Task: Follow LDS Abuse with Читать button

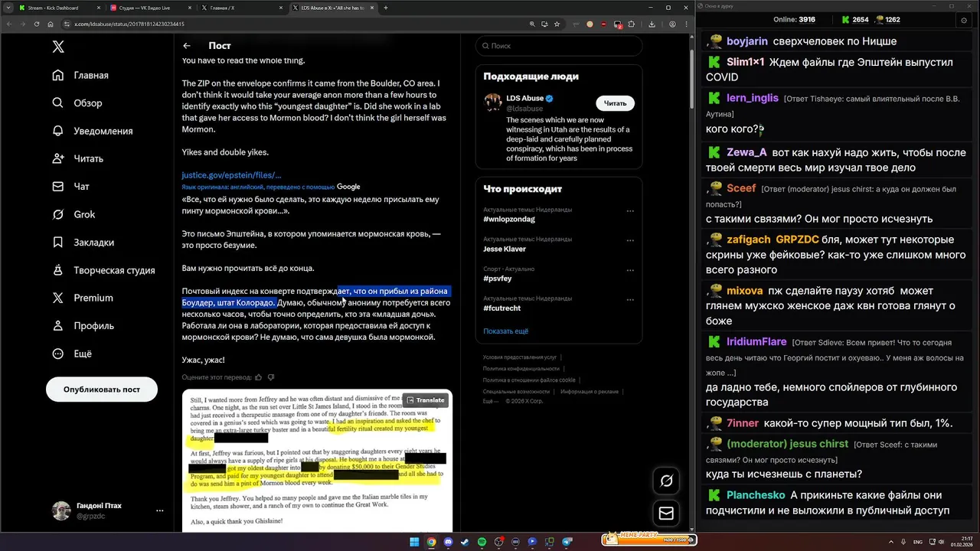Action: pos(615,103)
